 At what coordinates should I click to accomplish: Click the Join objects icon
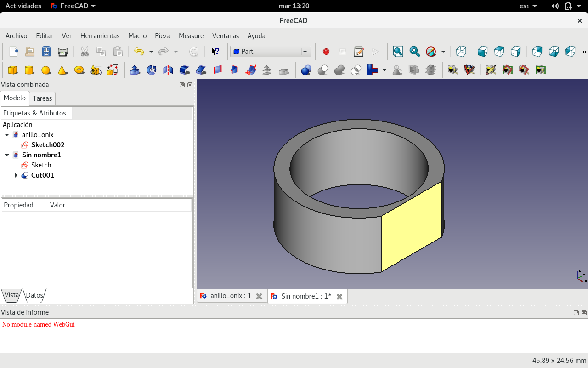tap(372, 70)
